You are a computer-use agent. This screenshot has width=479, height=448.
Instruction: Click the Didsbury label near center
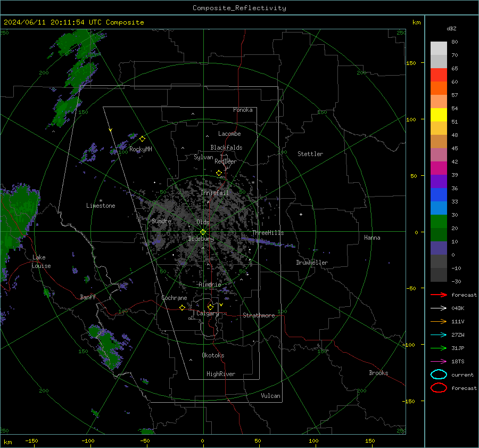201,239
